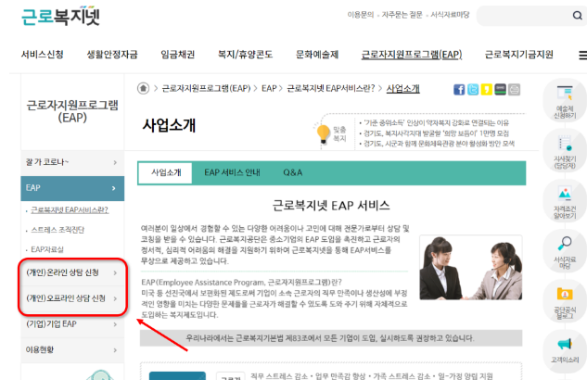Open news about 기준 중위소득
The image size is (587, 392).
pyautogui.click(x=436, y=123)
